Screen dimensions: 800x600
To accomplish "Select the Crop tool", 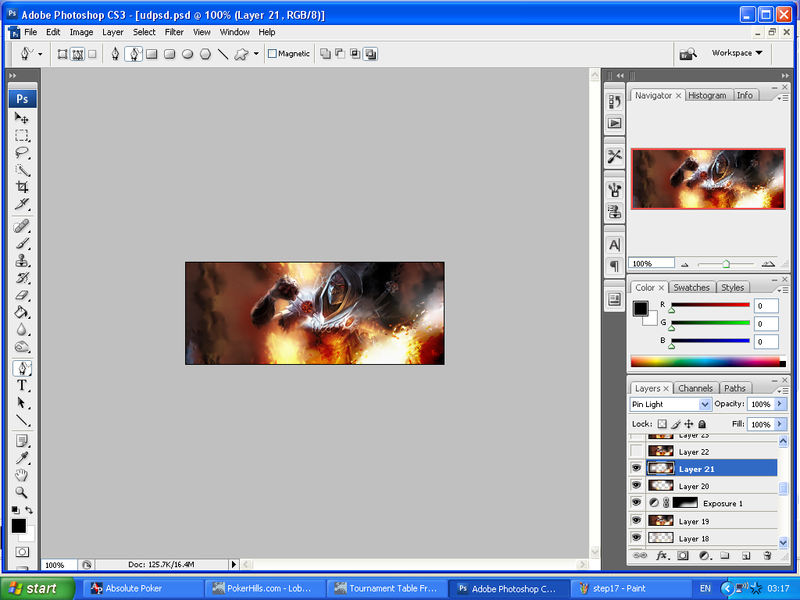I will (21, 187).
